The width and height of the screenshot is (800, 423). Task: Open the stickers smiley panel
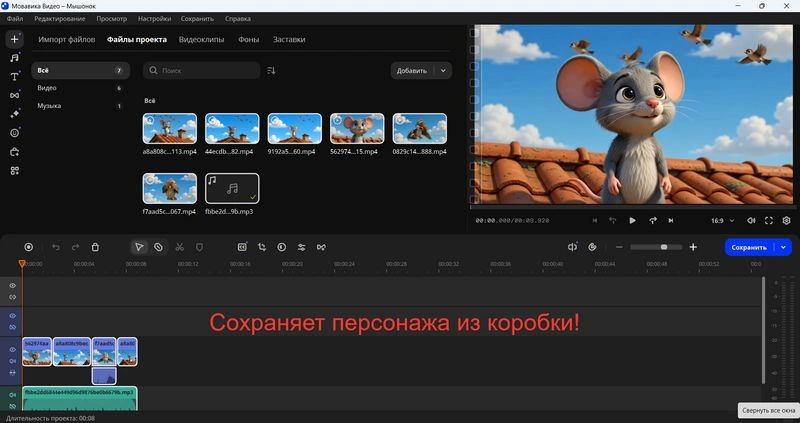pos(14,133)
